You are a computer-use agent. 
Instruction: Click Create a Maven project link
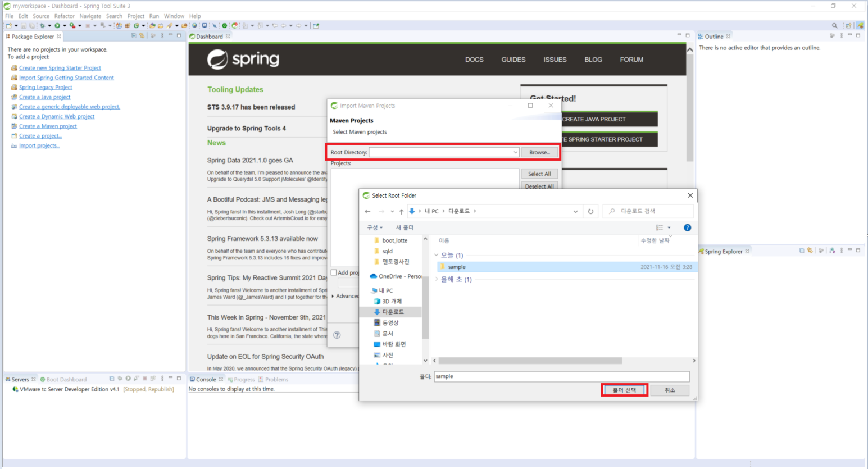[48, 126]
